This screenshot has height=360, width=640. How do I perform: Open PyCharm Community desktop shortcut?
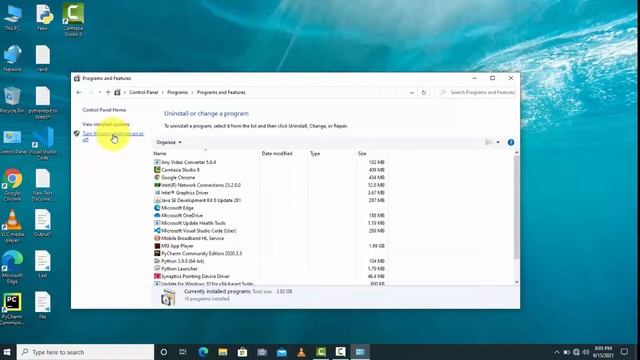tap(12, 309)
